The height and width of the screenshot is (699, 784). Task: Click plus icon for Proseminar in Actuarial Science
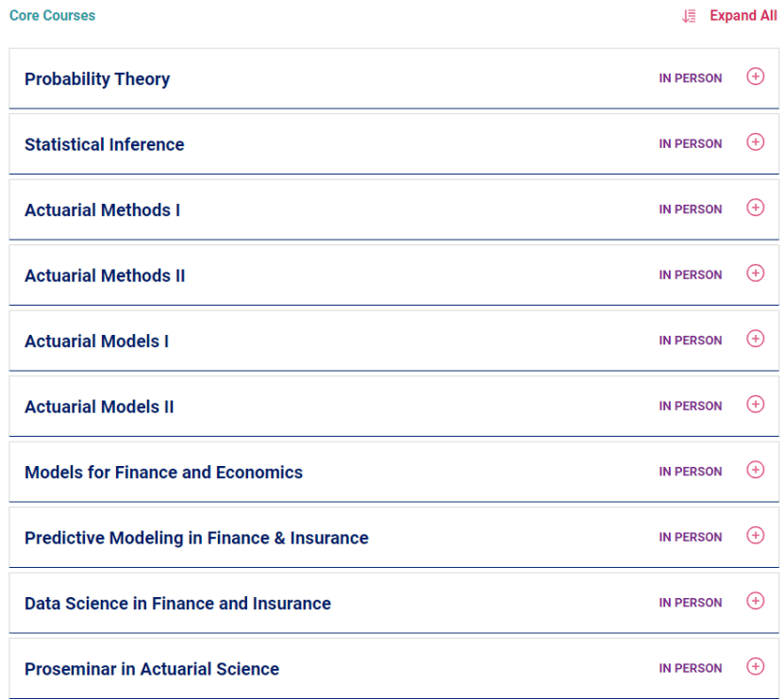(x=755, y=667)
